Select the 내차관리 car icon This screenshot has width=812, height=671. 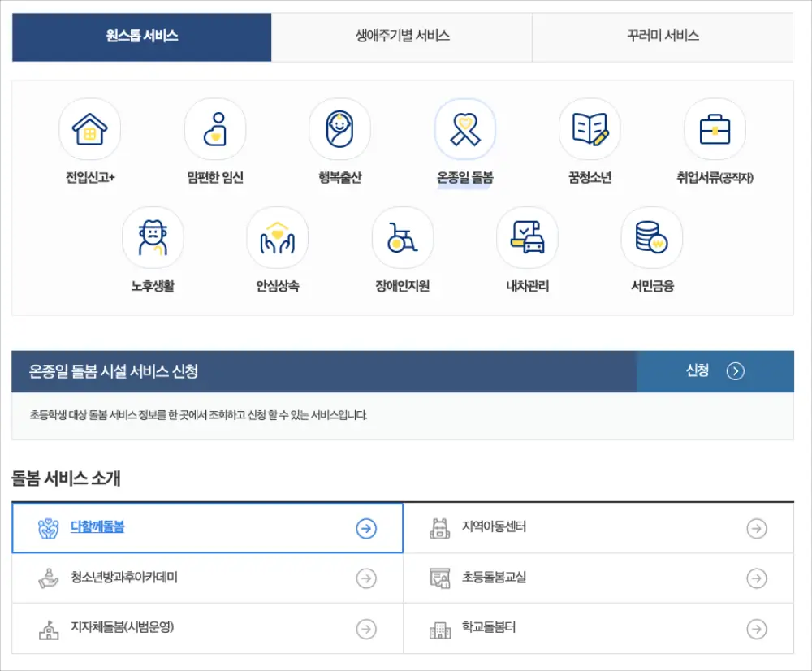(528, 237)
